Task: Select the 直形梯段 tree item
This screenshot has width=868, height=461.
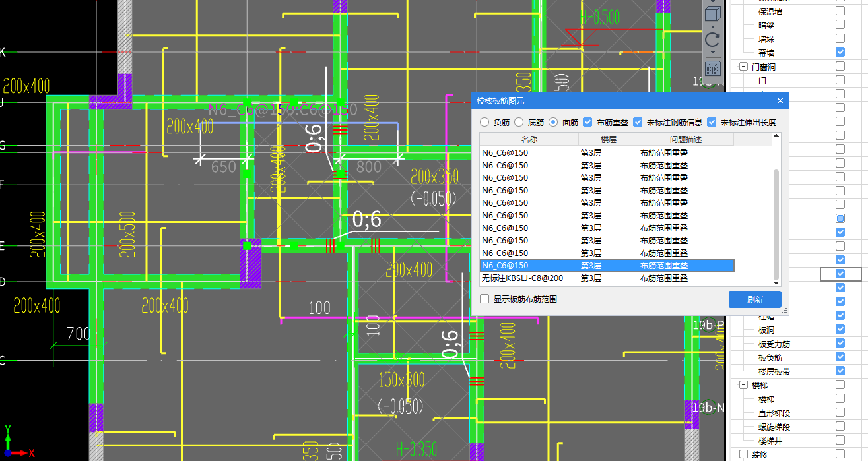Action: pyautogui.click(x=774, y=413)
